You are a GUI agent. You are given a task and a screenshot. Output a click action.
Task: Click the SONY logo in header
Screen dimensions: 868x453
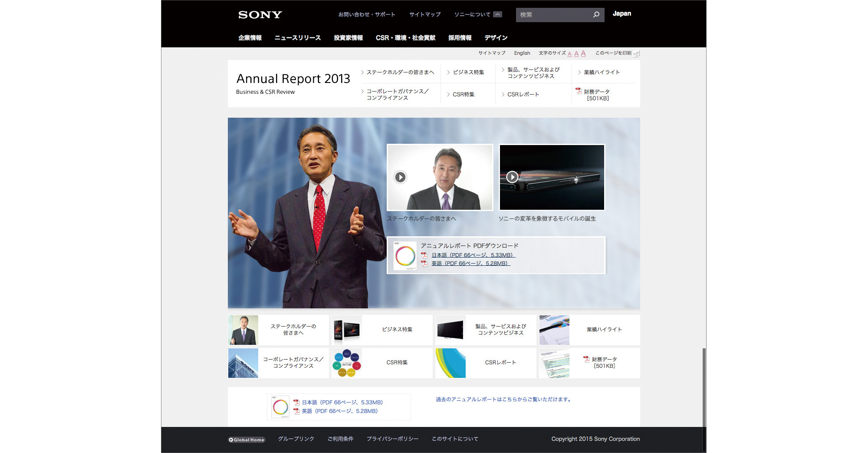point(260,15)
